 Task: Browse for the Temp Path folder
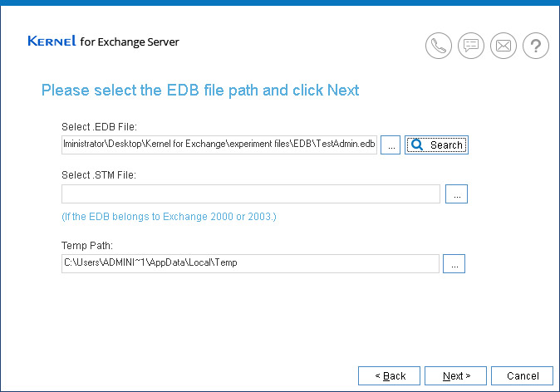click(x=454, y=263)
